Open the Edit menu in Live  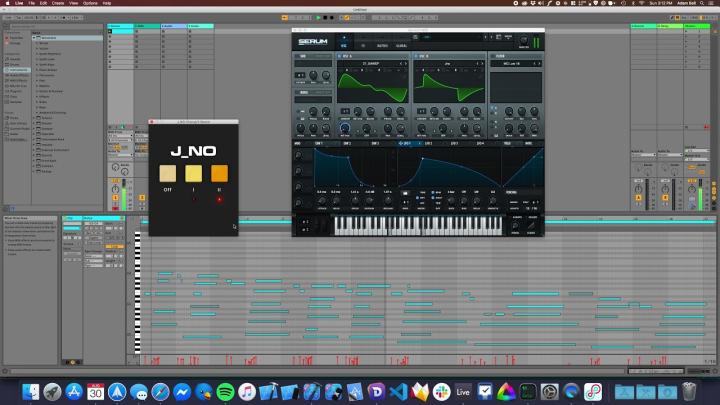tap(43, 3)
